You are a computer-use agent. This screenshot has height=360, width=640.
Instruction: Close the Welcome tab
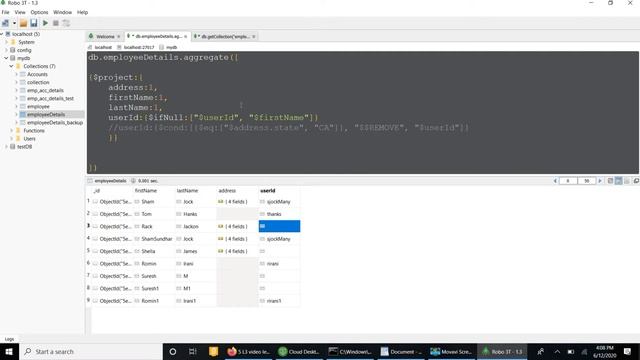click(x=119, y=37)
